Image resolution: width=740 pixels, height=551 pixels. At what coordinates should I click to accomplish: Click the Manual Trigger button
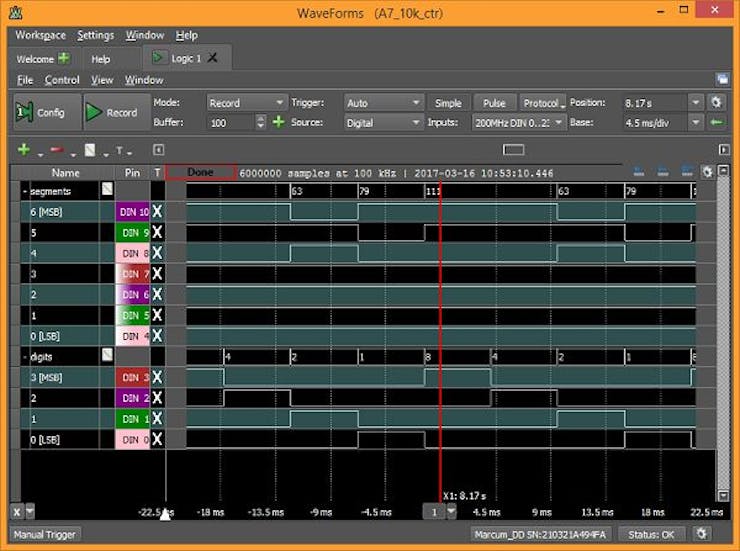(45, 534)
